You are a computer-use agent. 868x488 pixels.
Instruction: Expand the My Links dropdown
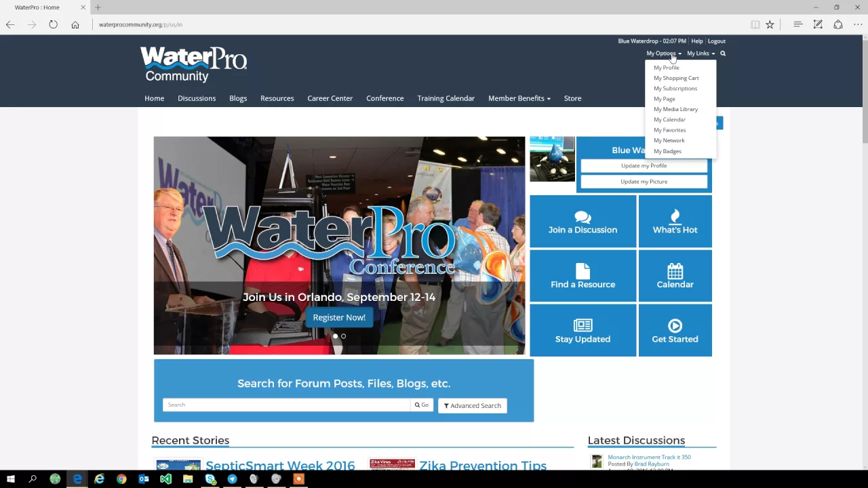701,54
